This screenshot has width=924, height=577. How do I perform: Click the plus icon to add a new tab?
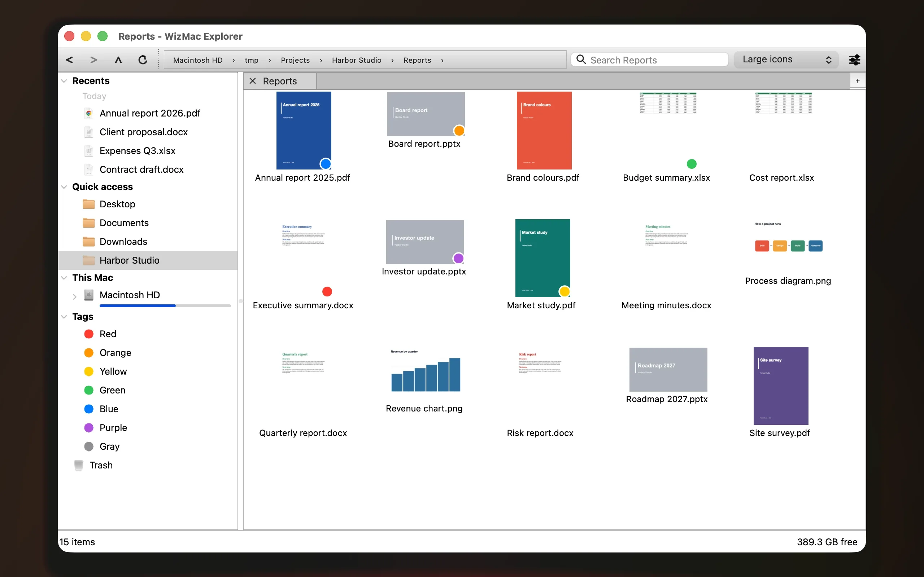pos(858,81)
